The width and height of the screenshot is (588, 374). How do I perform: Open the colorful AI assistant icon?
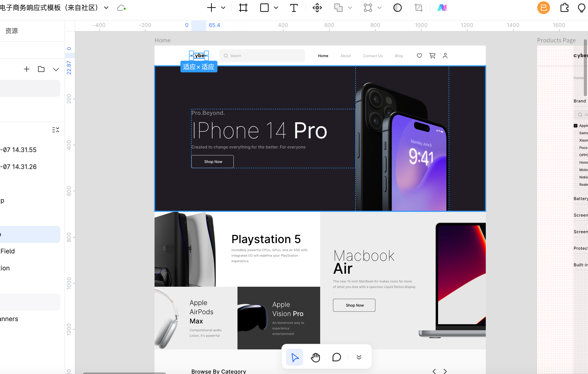coord(442,8)
